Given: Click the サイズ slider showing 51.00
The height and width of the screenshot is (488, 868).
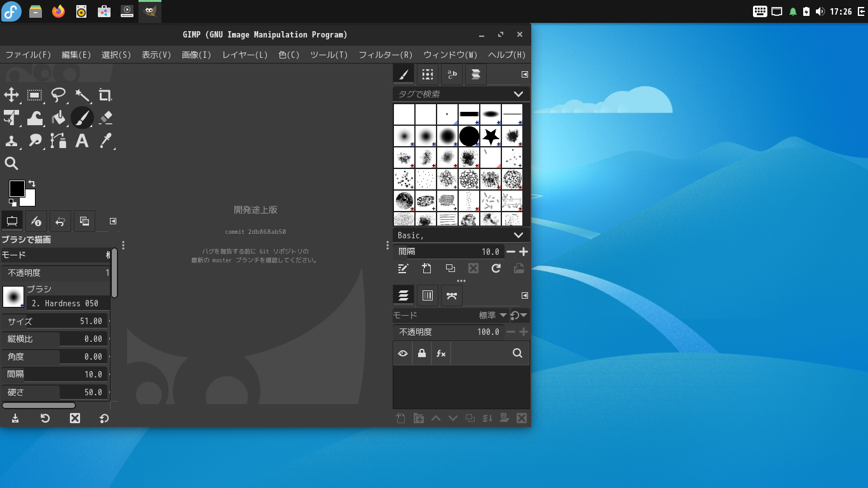Looking at the screenshot, I should click(x=55, y=322).
